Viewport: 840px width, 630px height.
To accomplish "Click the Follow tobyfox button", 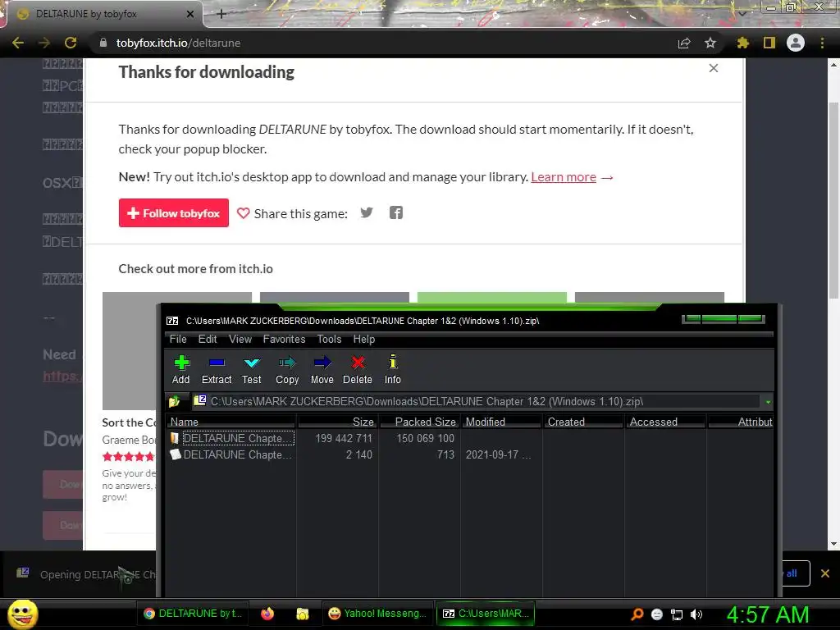I will pos(174,212).
